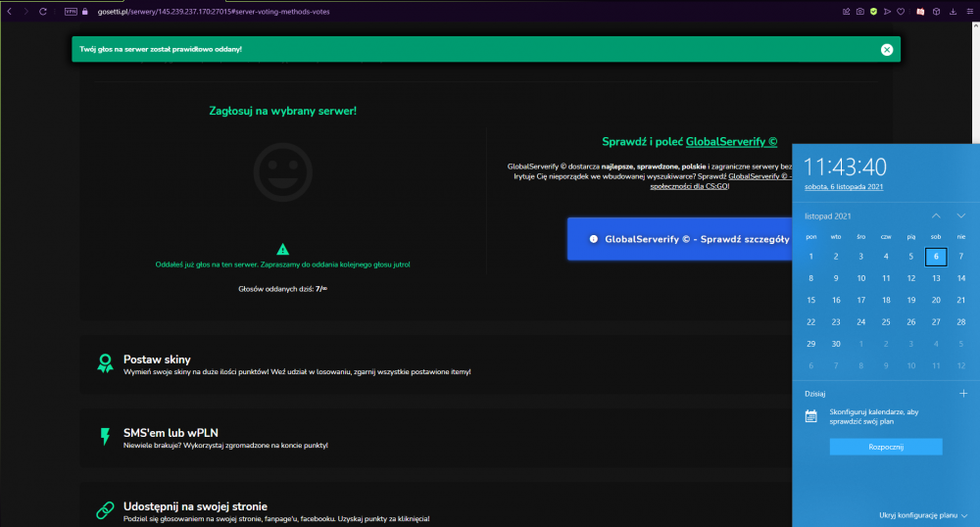Go to next month with down chevron

point(960,216)
